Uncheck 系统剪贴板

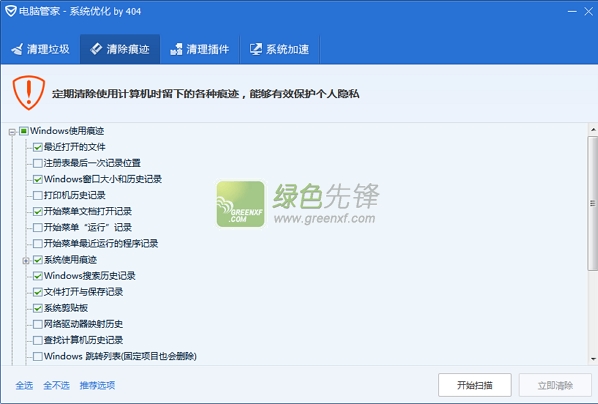(37, 308)
